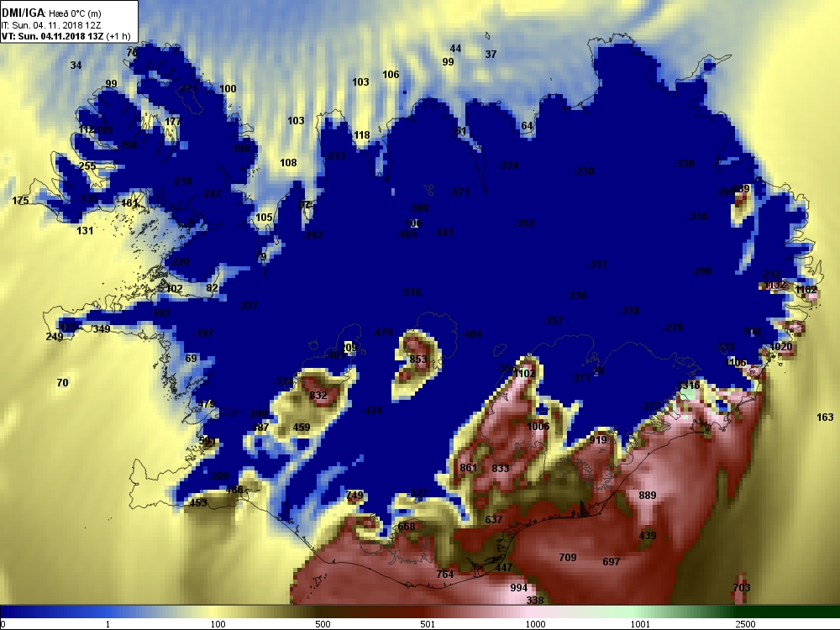Click the 500 label on the color scale
This screenshot has height=630, width=840.
tap(323, 624)
